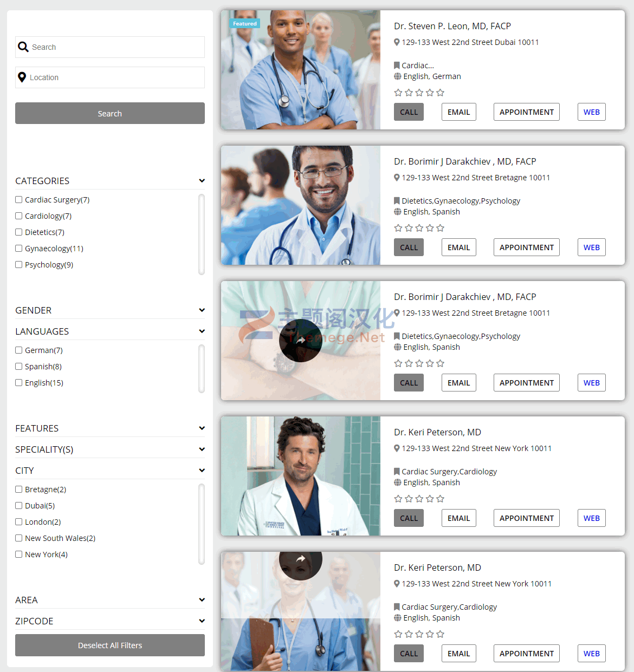Enable the Psychology(9) filter
634x672 pixels.
[x=19, y=265]
